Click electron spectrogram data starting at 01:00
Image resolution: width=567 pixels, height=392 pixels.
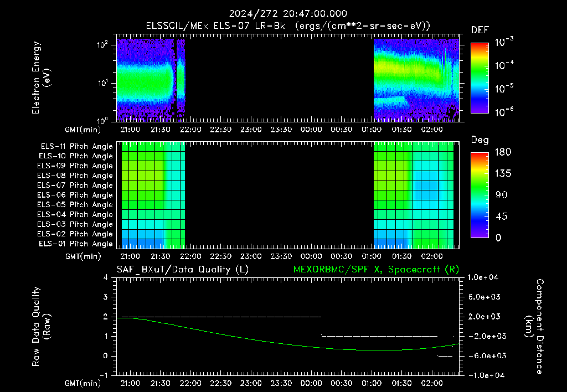[x=416, y=80]
